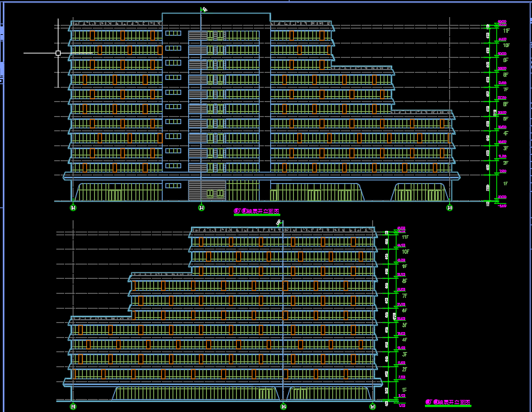Pick the magenta title text under the upper elevation

(x=257, y=211)
